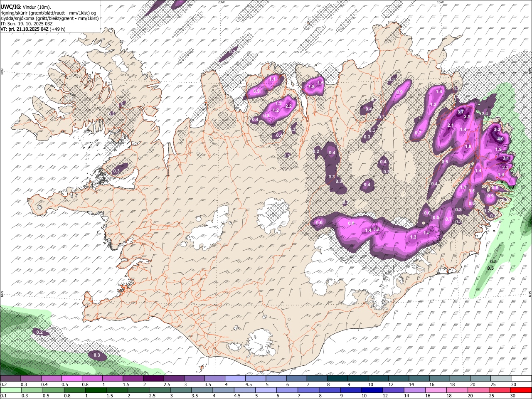Click the 1.6 snowfall value in the north

[320, 83]
